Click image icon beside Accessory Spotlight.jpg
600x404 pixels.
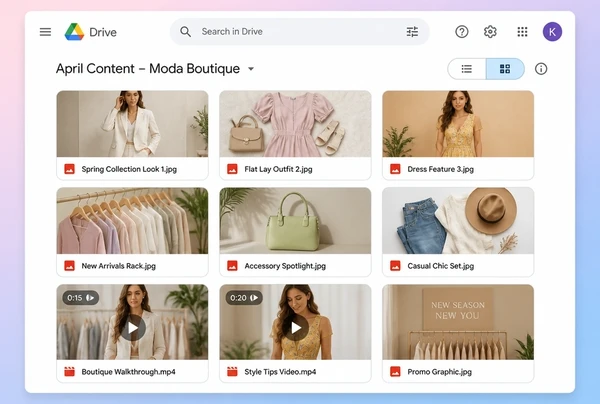232,266
